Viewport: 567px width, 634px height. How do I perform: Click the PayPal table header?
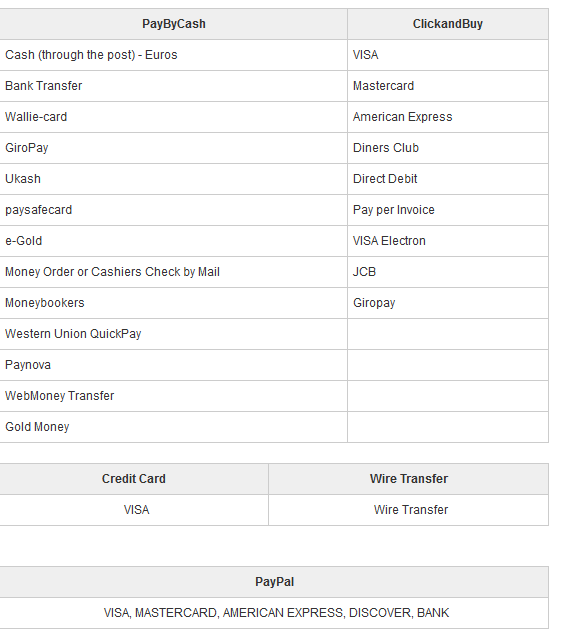click(274, 582)
